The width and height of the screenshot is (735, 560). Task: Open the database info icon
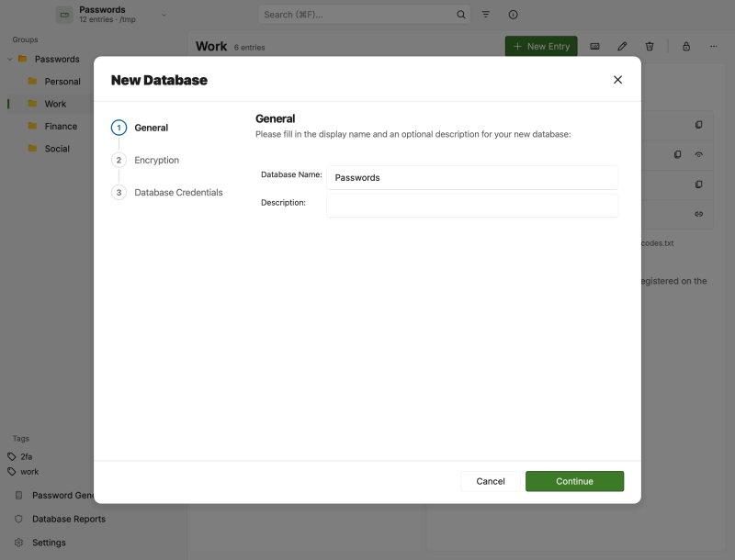tap(514, 15)
